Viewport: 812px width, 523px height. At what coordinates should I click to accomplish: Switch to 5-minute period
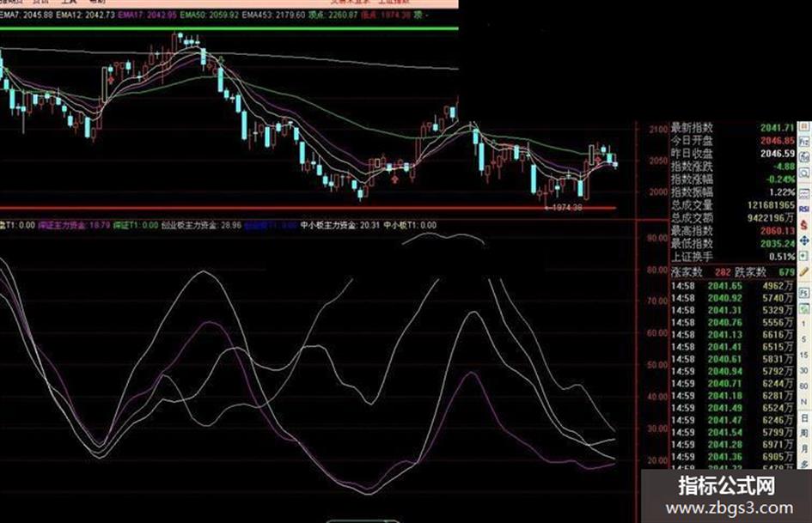(x=803, y=339)
